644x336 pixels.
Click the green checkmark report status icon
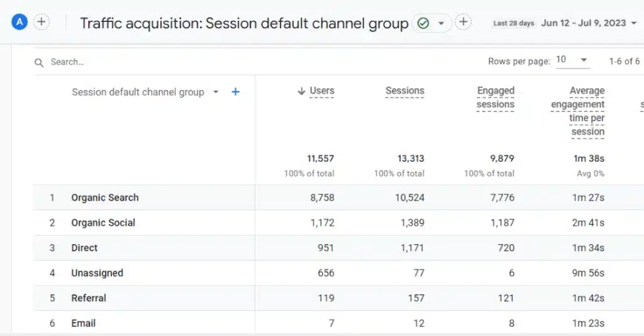click(x=423, y=23)
